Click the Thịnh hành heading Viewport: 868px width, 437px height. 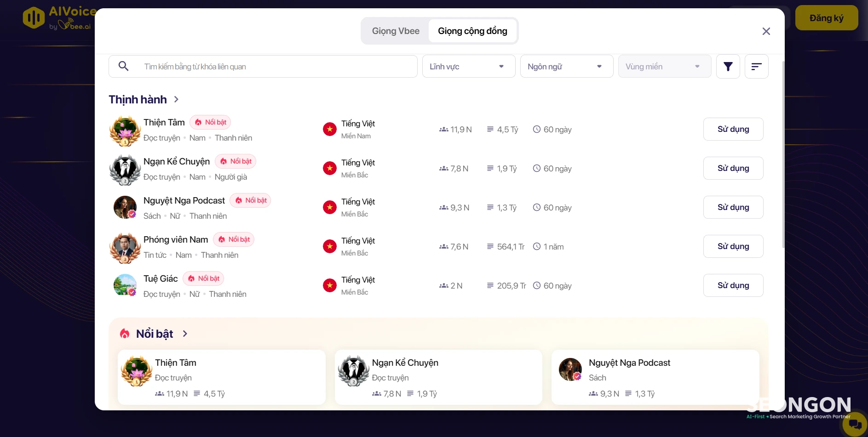[x=138, y=99]
